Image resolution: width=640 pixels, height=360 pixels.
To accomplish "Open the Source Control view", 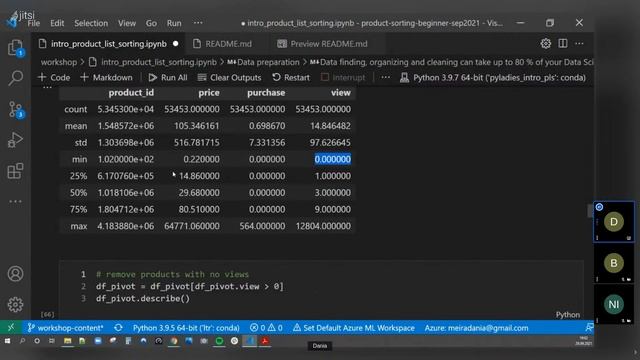I will coord(16,109).
